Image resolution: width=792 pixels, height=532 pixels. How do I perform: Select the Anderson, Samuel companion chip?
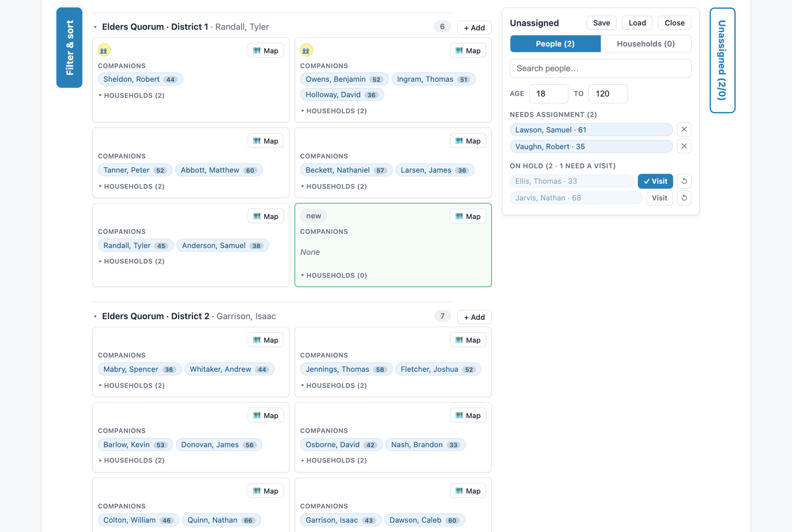tap(222, 245)
